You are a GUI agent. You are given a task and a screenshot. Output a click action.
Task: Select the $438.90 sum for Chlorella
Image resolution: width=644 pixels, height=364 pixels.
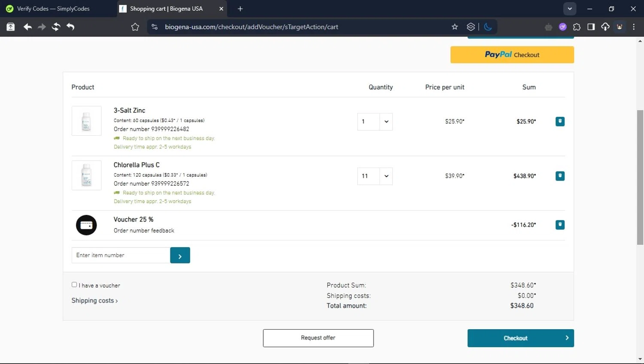[525, 176]
